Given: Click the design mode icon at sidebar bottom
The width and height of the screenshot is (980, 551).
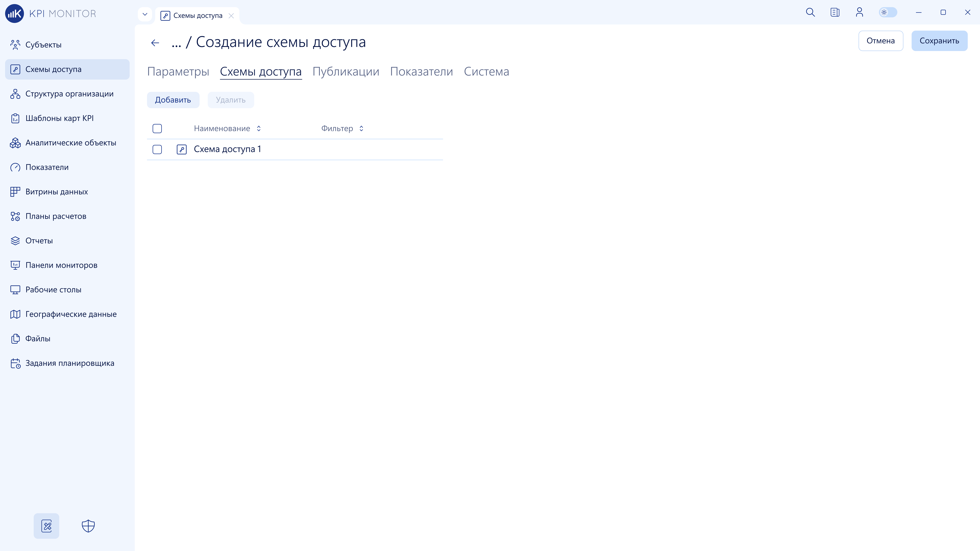Looking at the screenshot, I should pos(46,526).
